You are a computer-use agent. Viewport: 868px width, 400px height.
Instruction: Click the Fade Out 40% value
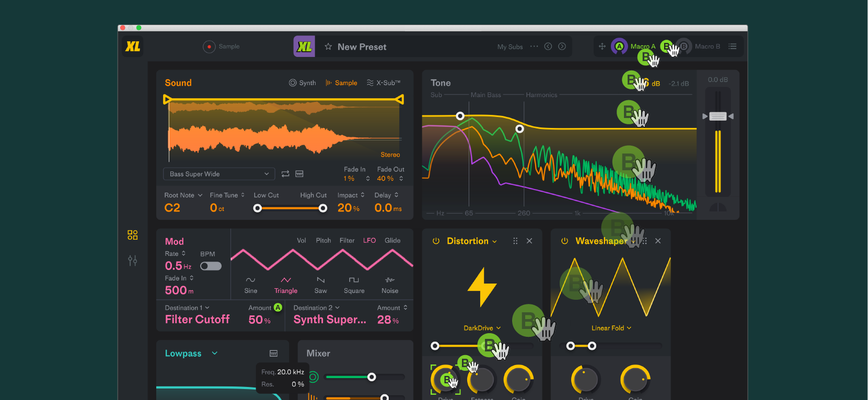(385, 179)
